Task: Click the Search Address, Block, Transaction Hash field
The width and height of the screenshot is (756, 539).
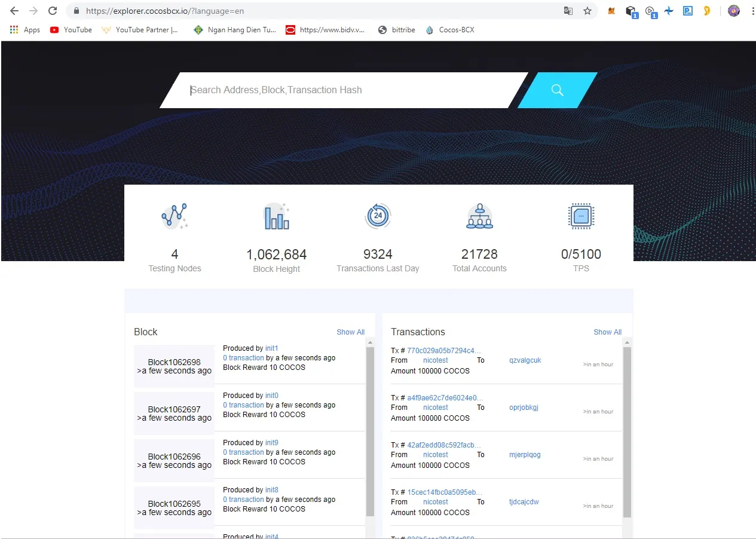Action: [x=344, y=90]
